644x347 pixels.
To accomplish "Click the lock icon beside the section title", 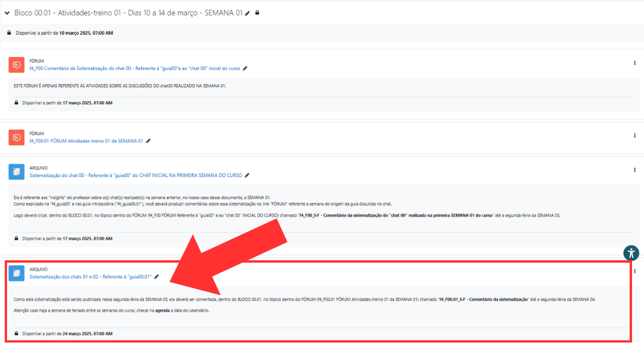I will click(257, 13).
